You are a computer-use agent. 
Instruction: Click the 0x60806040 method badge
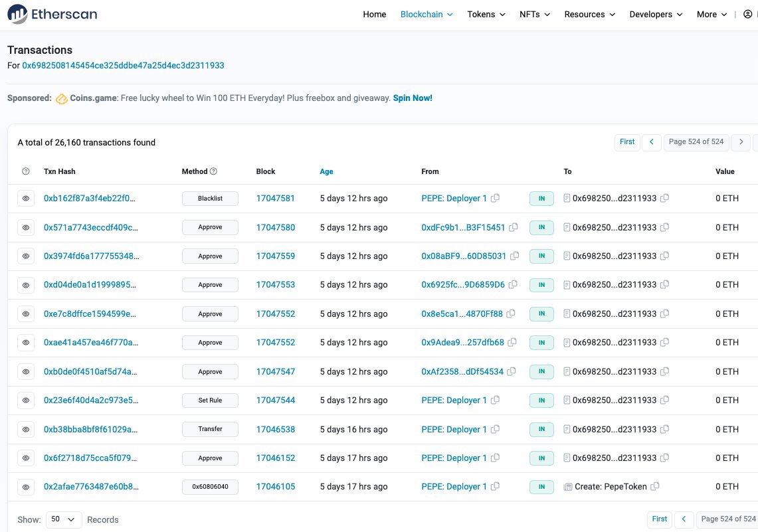point(211,487)
